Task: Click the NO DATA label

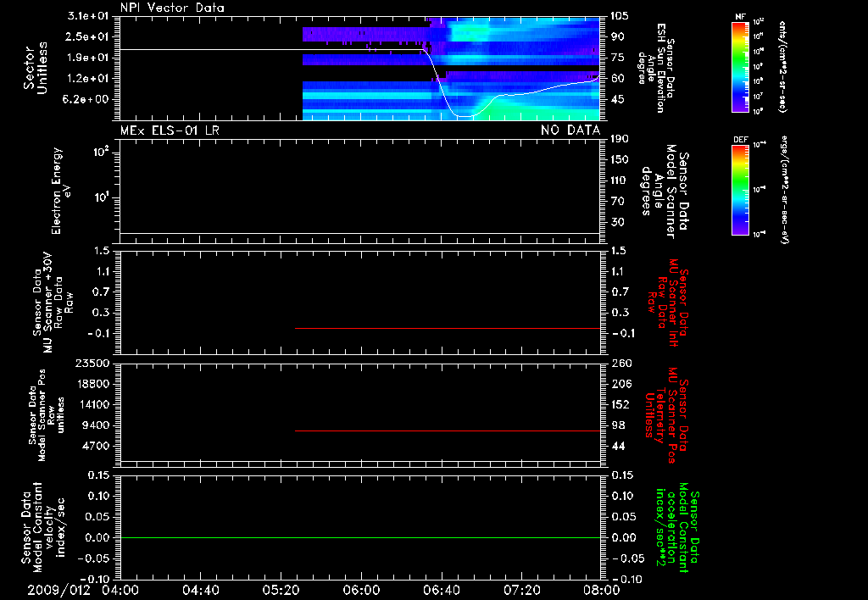Action: (x=570, y=130)
